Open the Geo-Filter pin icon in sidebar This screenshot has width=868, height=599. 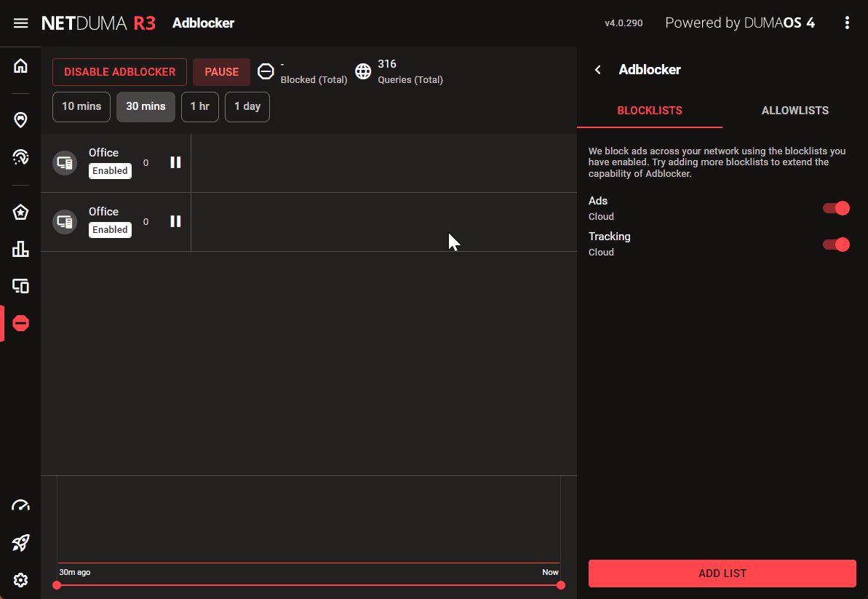pyautogui.click(x=20, y=119)
